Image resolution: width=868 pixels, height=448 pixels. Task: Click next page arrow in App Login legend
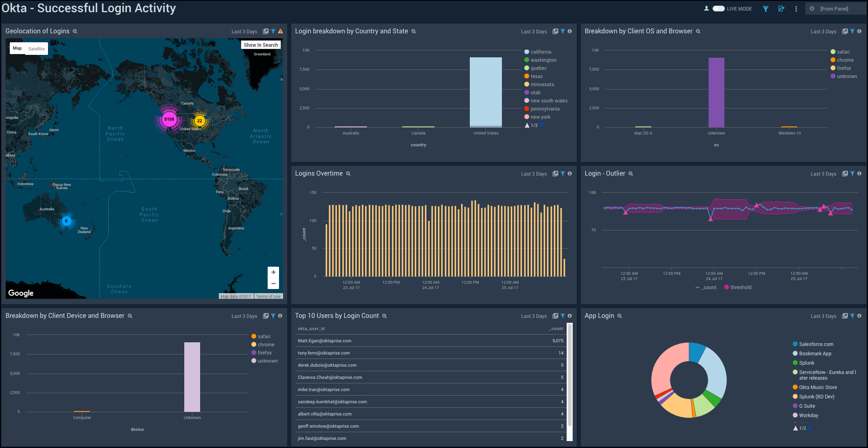pos(810,428)
